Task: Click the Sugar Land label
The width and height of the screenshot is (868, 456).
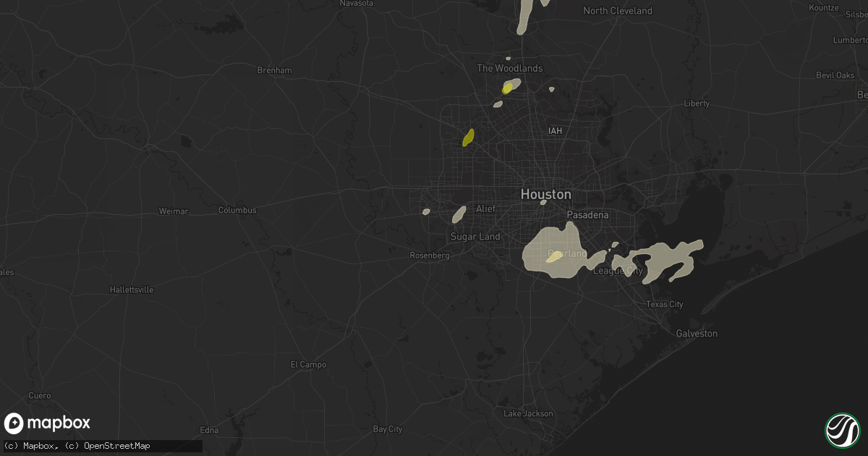Action: (475, 237)
